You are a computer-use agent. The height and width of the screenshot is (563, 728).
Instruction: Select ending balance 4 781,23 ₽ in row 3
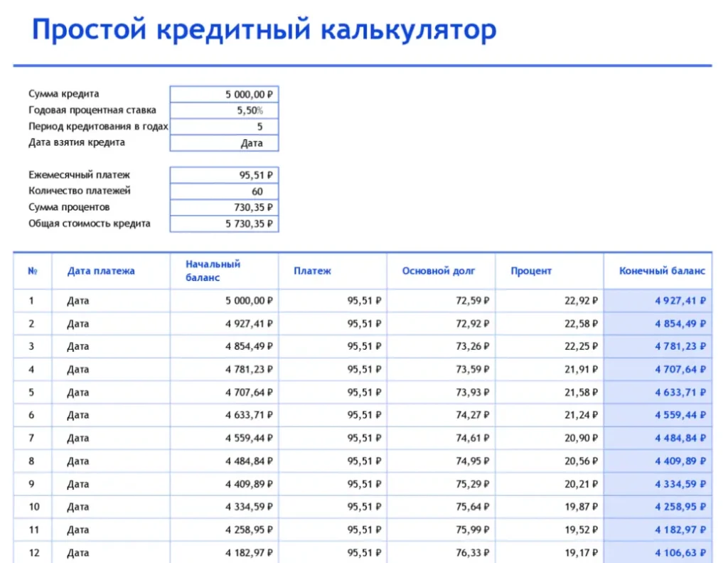coord(658,346)
